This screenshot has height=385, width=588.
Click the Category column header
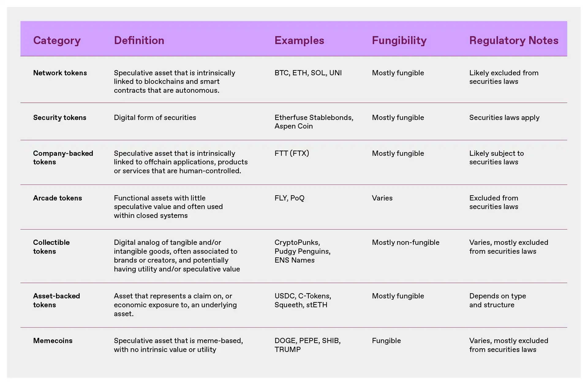click(x=55, y=40)
